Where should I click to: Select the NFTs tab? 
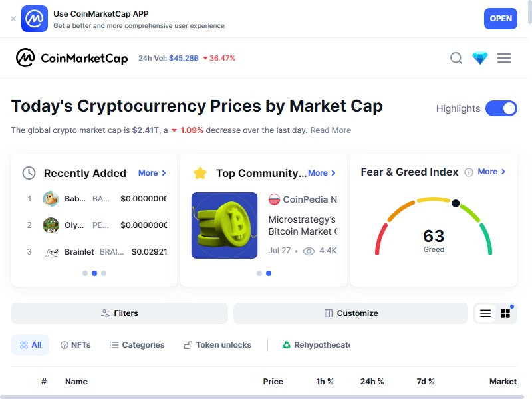76,345
